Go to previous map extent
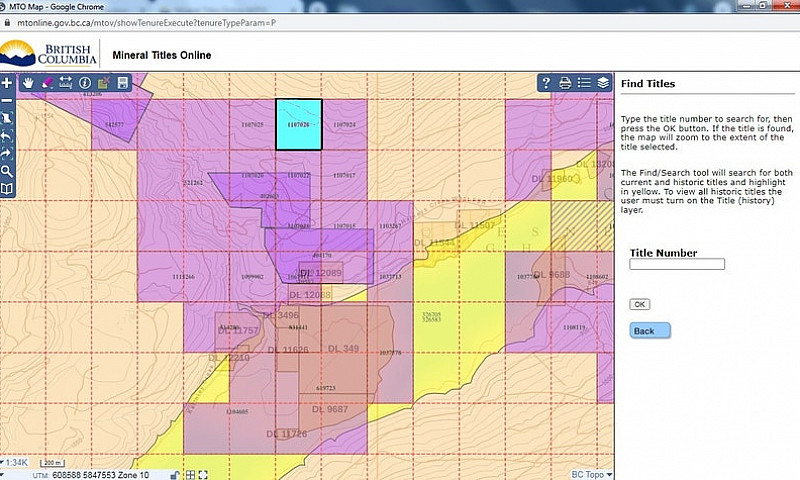Viewport: 800px width, 480px height. pyautogui.click(x=7, y=136)
